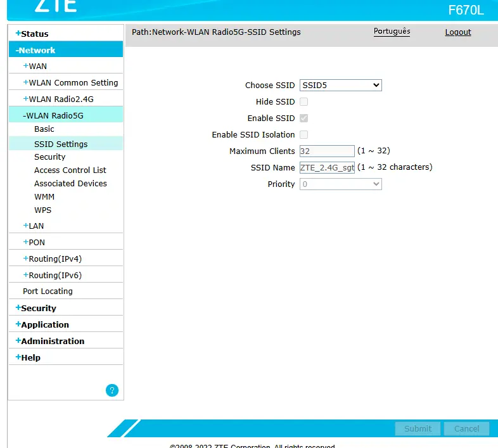The width and height of the screenshot is (498, 448).
Task: Open the WMM page
Action: [44, 197]
